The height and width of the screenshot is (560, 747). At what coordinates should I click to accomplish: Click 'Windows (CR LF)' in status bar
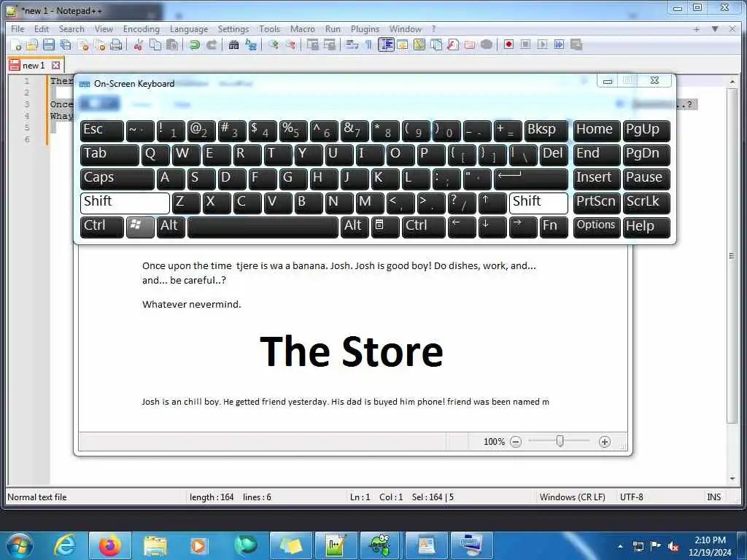[x=572, y=497]
